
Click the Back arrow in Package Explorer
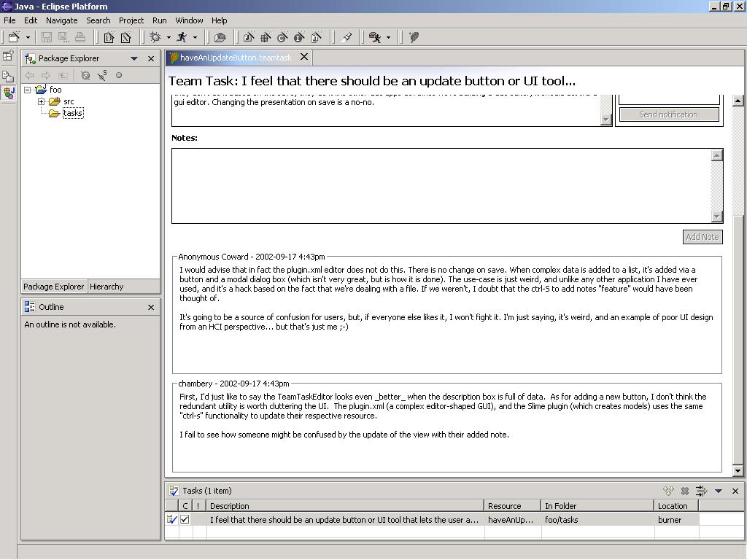tap(29, 75)
